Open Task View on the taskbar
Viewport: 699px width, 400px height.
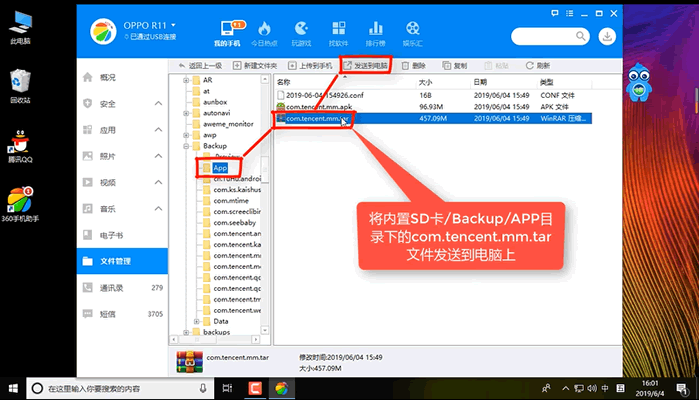tap(227, 388)
